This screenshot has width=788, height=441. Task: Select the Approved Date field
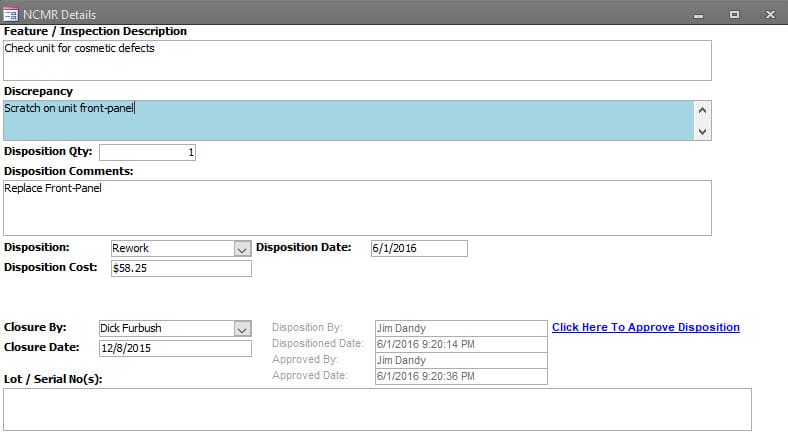[461, 377]
